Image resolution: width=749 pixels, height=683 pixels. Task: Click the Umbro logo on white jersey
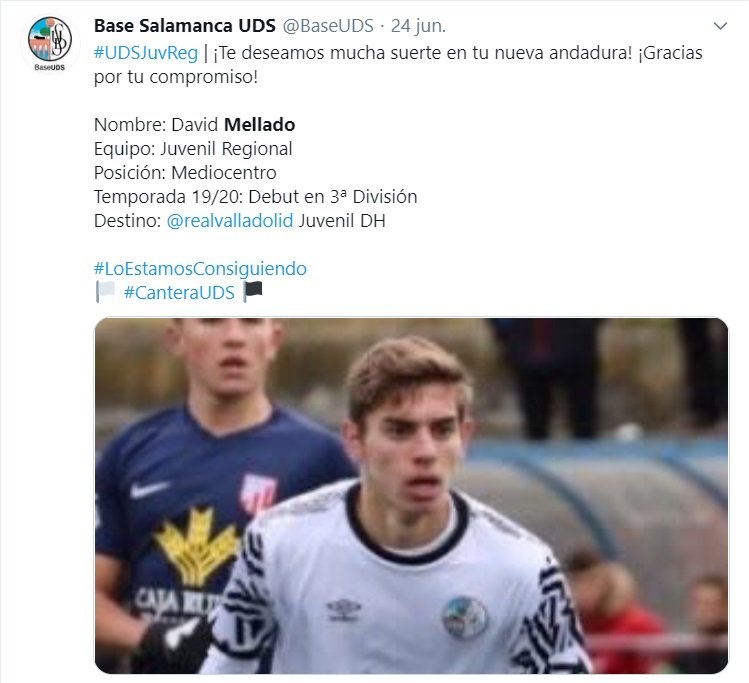coord(343,609)
